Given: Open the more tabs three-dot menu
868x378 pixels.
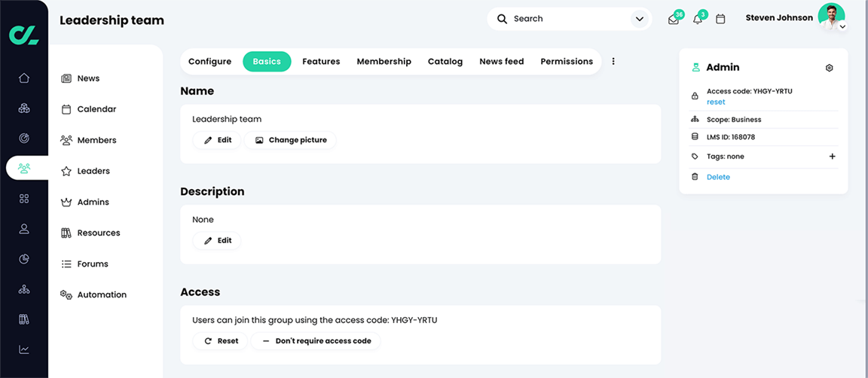Looking at the screenshot, I should (x=613, y=62).
